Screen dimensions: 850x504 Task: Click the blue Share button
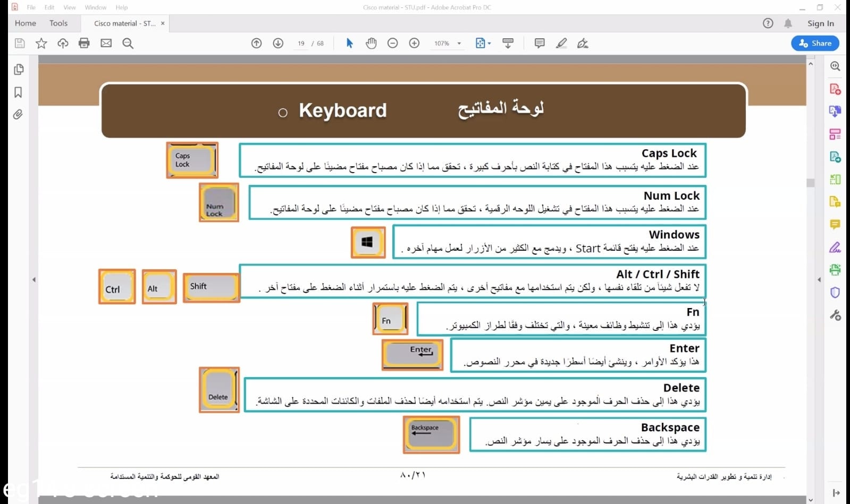point(815,44)
